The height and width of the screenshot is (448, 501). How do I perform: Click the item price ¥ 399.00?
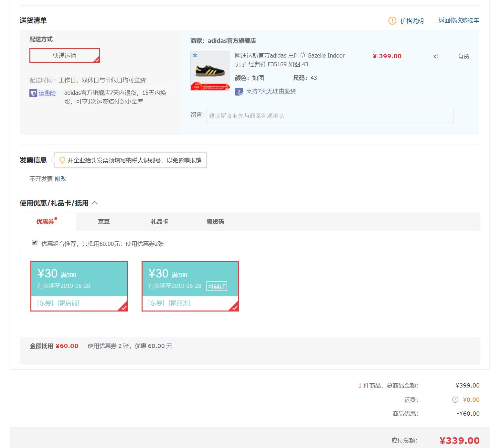(387, 56)
